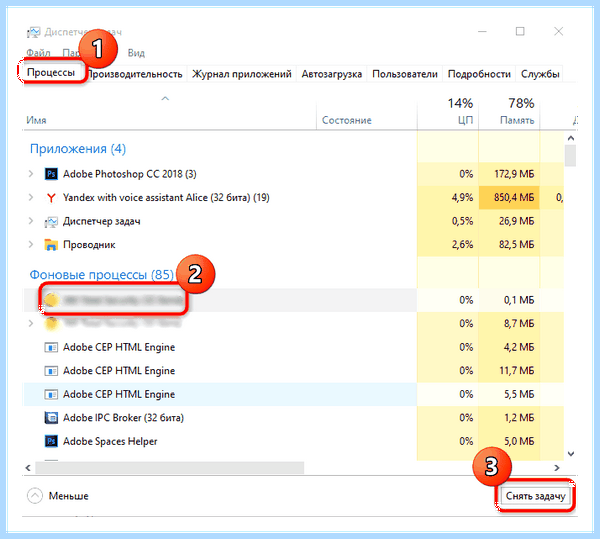Select the Adobe Photoshop CC 2018 (3) text

tap(130, 174)
